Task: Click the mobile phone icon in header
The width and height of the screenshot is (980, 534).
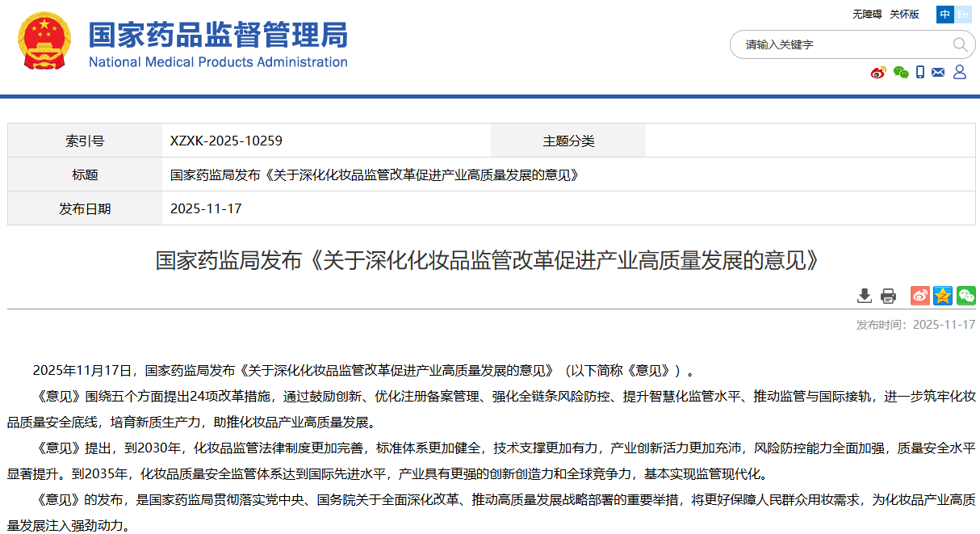Action: (x=920, y=73)
